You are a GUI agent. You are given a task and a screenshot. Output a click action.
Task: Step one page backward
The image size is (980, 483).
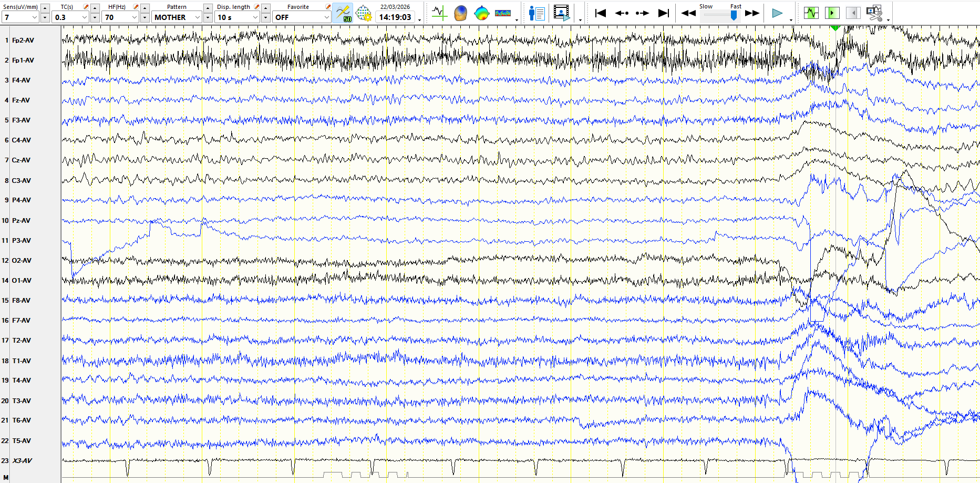(x=622, y=13)
